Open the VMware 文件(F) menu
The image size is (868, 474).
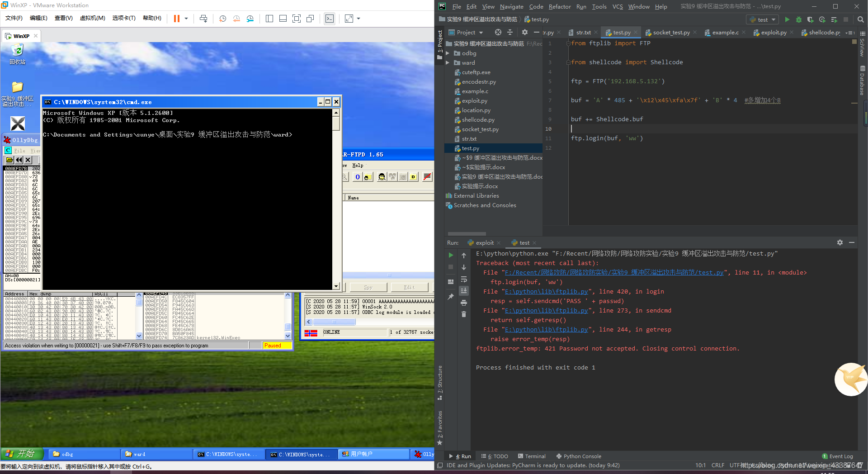14,18
